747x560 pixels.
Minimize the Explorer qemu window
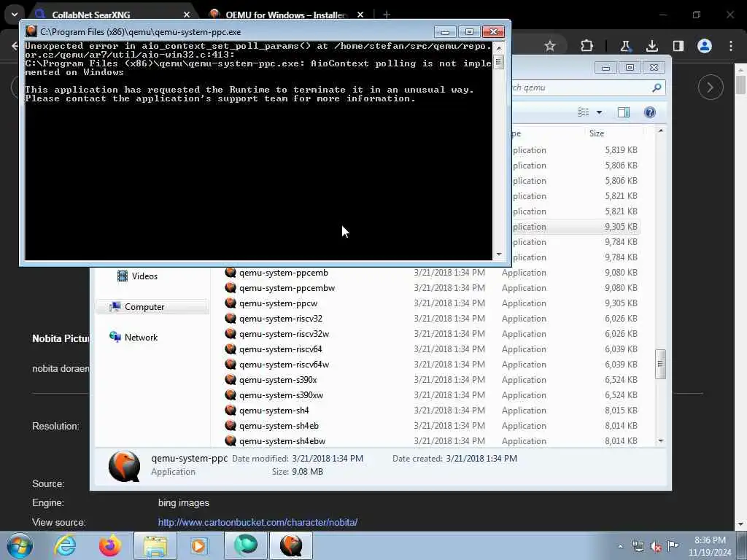pyautogui.click(x=605, y=68)
